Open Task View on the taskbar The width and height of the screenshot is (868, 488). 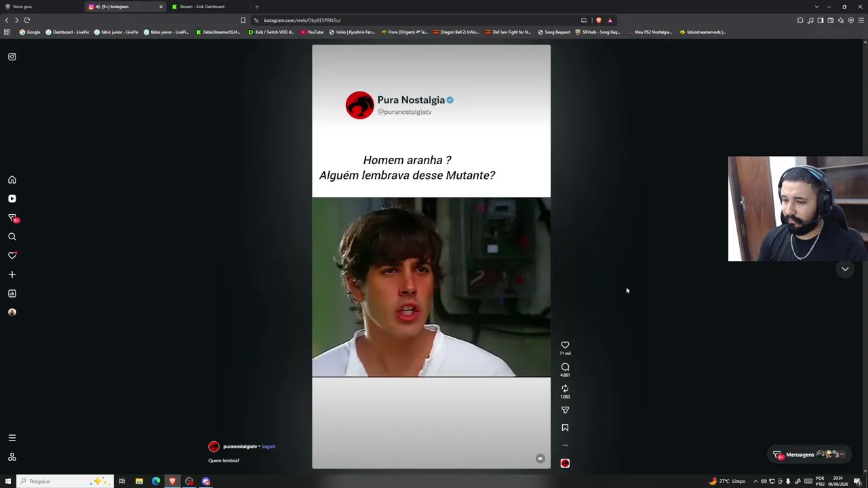(x=122, y=481)
